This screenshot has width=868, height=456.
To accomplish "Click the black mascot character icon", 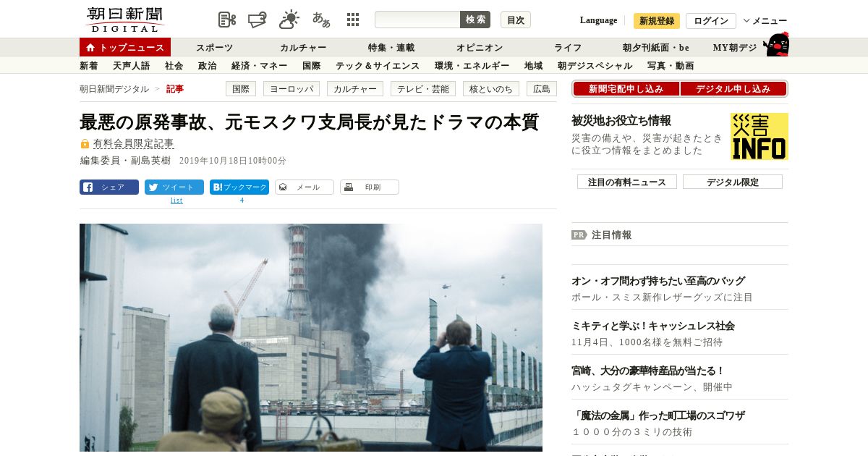I will coord(776,44).
